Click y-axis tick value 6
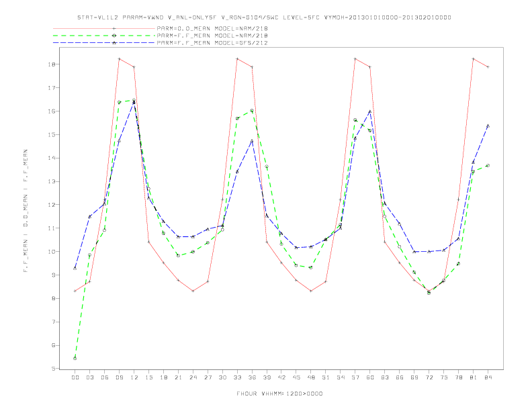 tap(54, 345)
